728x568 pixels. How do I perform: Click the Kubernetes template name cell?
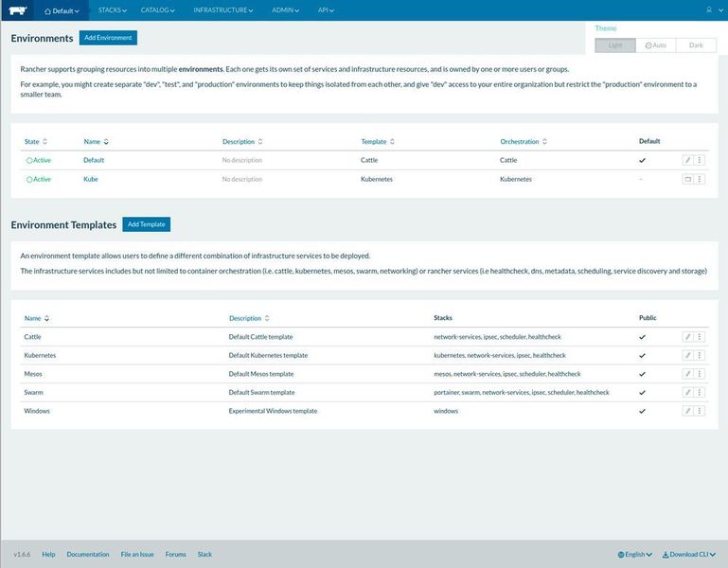tap(40, 355)
